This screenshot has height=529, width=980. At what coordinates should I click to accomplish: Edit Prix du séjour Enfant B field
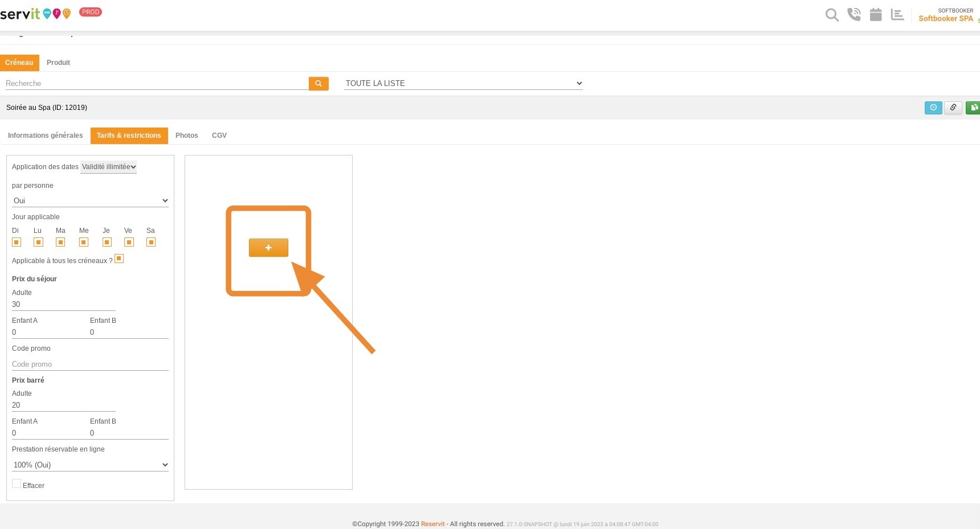129,332
